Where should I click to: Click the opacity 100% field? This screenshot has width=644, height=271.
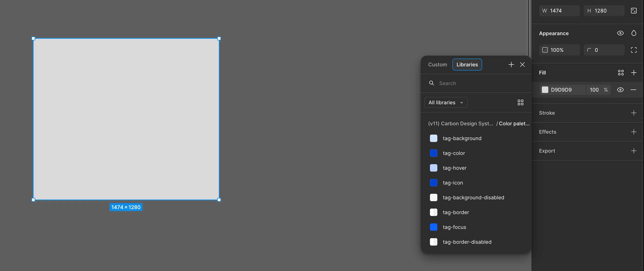click(x=559, y=50)
